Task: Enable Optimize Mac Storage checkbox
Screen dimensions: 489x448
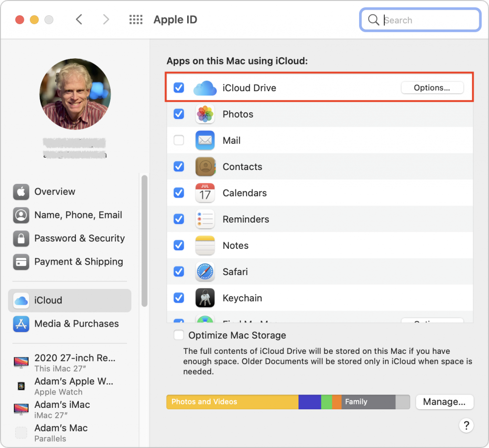Action: 179,335
